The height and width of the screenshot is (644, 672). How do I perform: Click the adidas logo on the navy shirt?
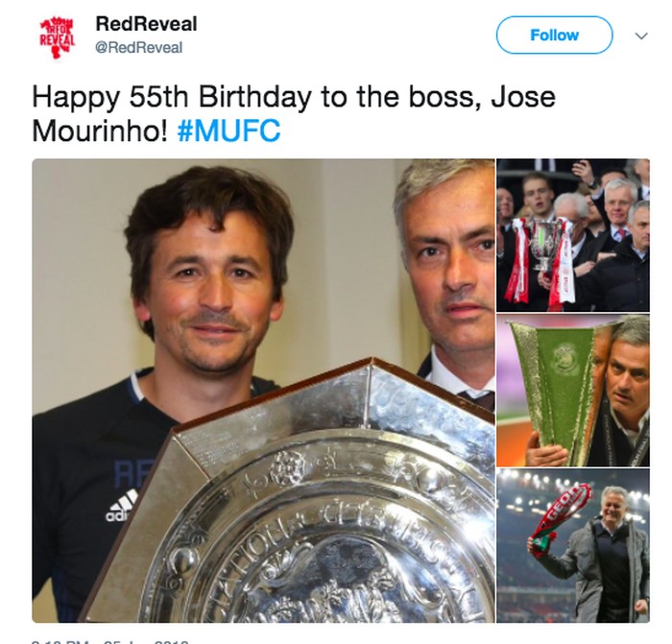pos(122,506)
